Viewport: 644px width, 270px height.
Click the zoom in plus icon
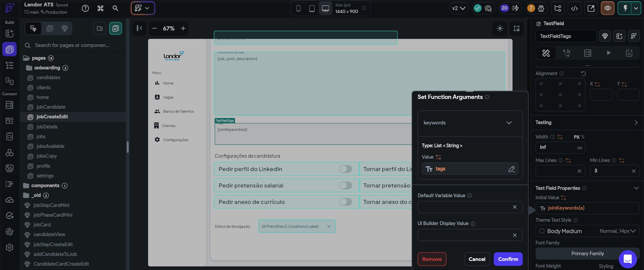coord(183,29)
